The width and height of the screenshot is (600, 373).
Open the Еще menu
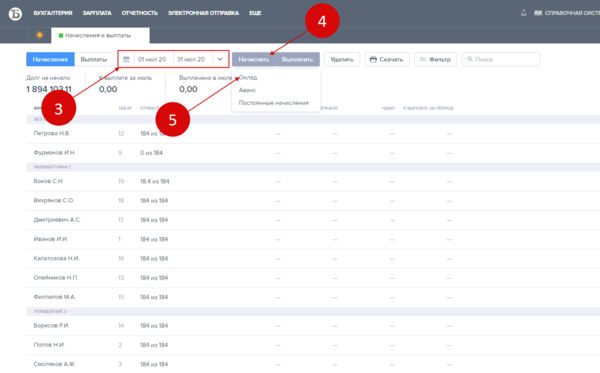point(255,13)
